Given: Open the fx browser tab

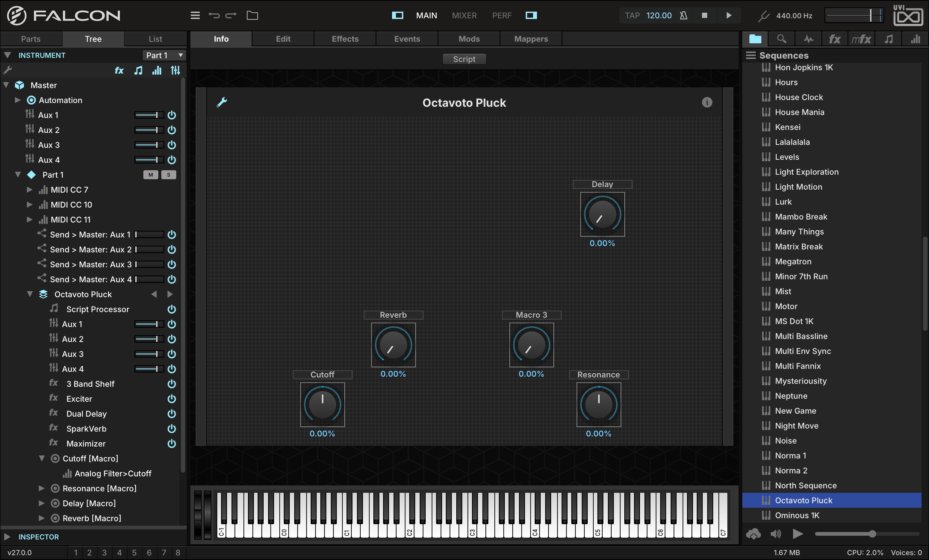Looking at the screenshot, I should coord(835,39).
